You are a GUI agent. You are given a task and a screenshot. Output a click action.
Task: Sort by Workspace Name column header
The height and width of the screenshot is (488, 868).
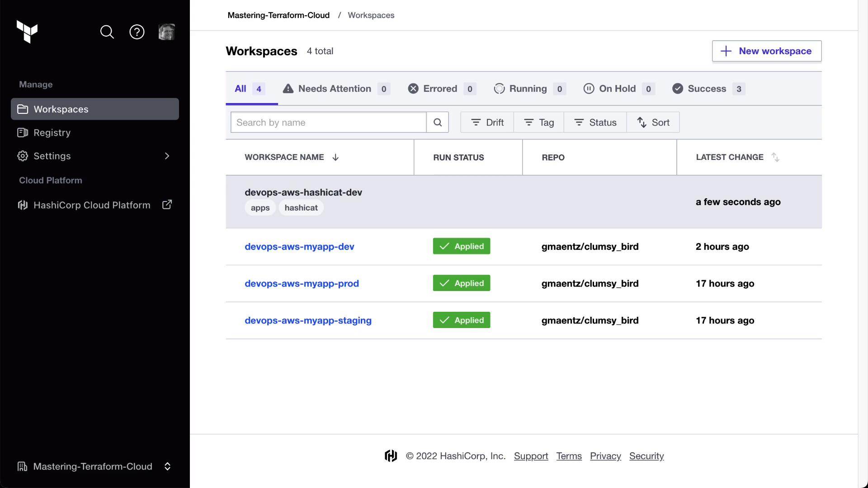292,157
